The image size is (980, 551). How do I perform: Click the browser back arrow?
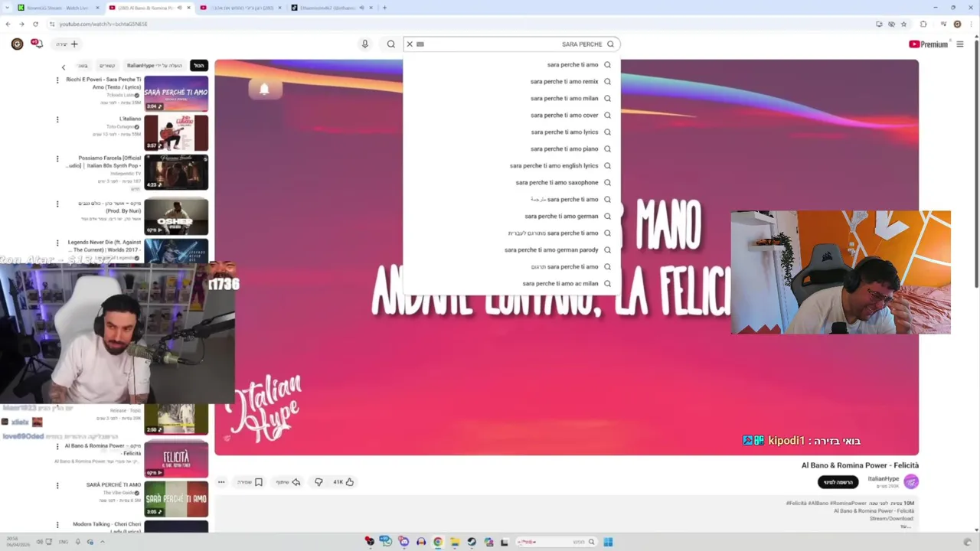8,24
